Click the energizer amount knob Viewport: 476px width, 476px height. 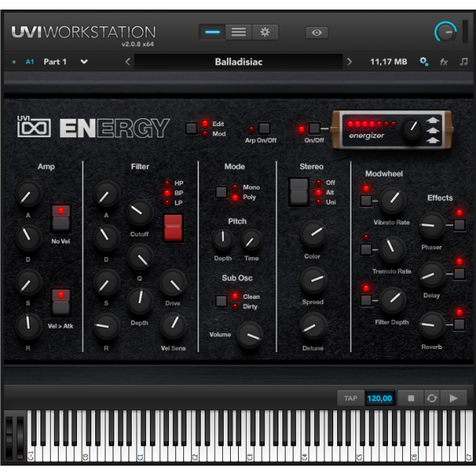412,129
